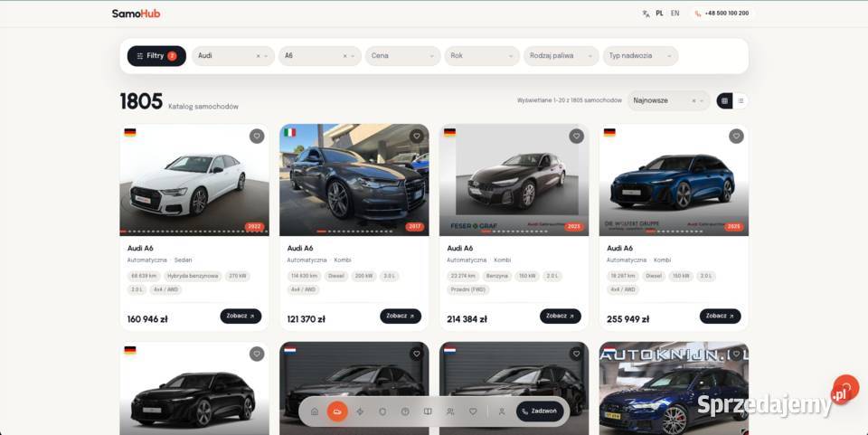Click the translate language icon in header
This screenshot has height=435, width=868.
[646, 14]
